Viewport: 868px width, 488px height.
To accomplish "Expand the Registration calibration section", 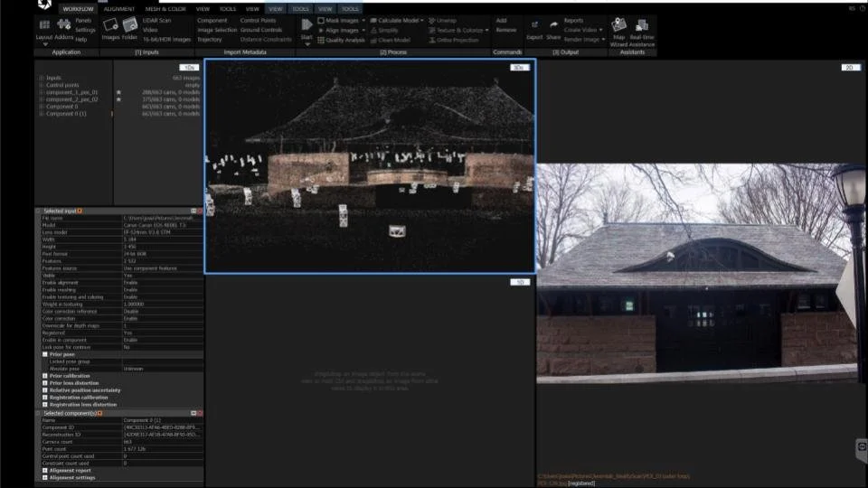I will pyautogui.click(x=45, y=398).
